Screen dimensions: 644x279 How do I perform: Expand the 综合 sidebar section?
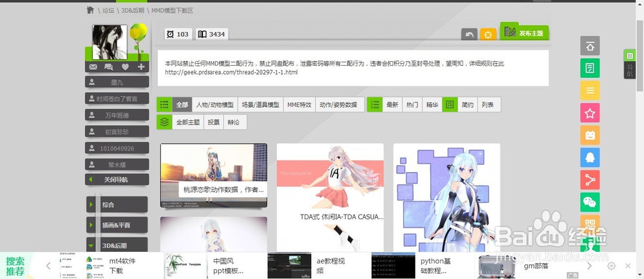[x=117, y=204]
